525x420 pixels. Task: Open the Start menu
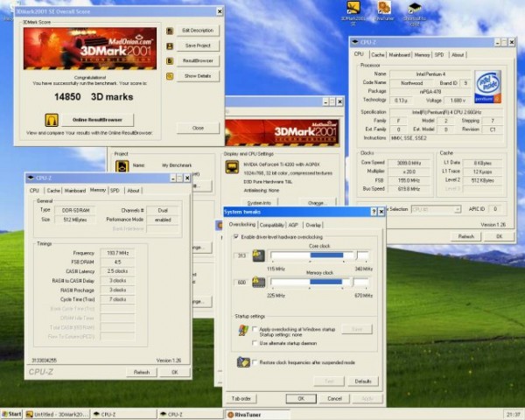point(11,414)
